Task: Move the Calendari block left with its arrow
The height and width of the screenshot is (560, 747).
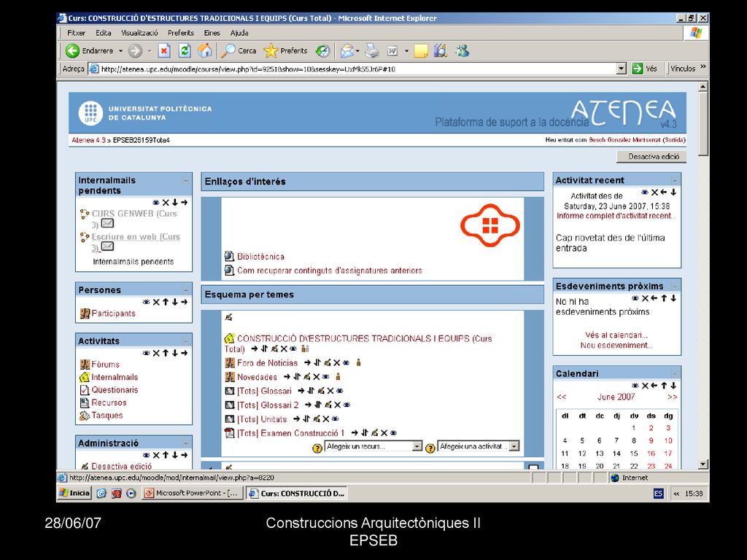Action: (x=654, y=386)
